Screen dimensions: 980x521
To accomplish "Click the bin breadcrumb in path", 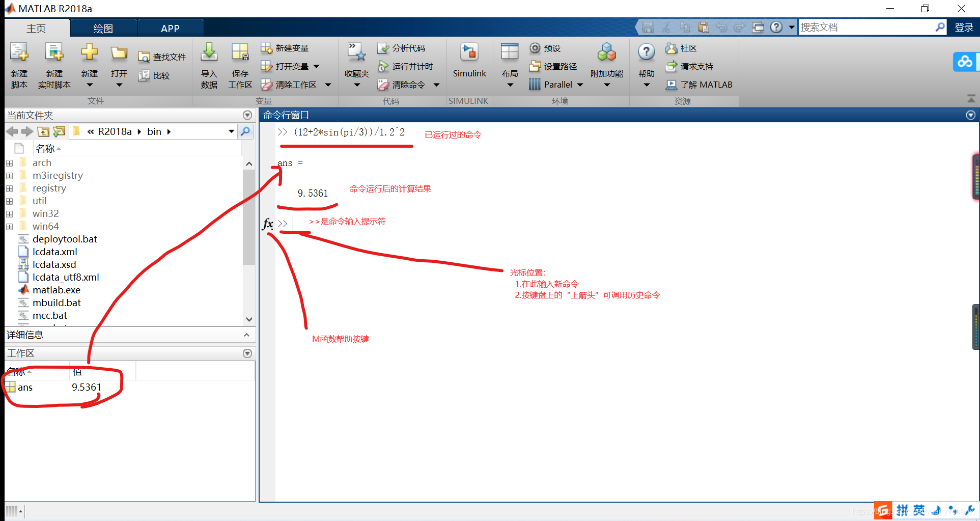I will point(154,131).
